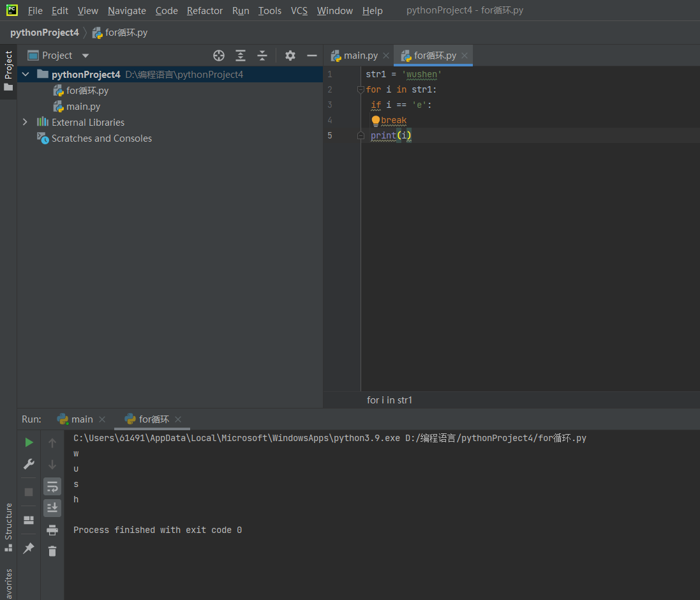
Task: Click the Stop process square icon
Action: (29, 492)
